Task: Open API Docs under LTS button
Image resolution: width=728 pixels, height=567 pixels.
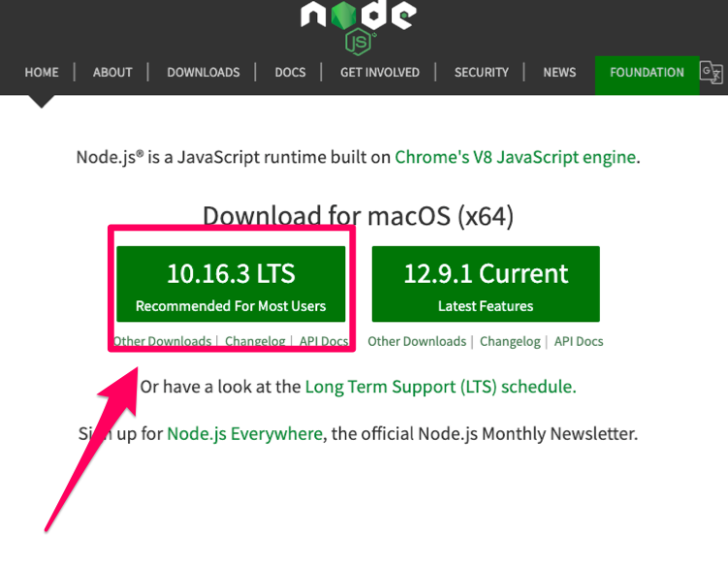Action: pyautogui.click(x=324, y=341)
